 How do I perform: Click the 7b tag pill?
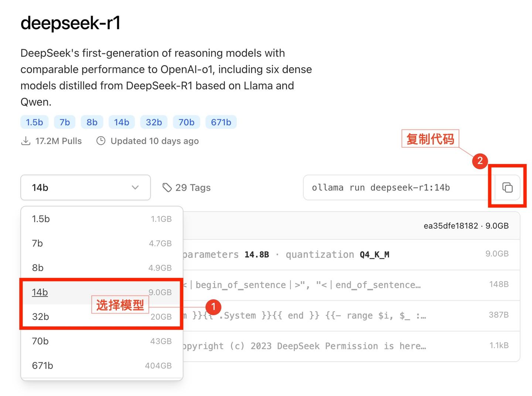pos(64,122)
